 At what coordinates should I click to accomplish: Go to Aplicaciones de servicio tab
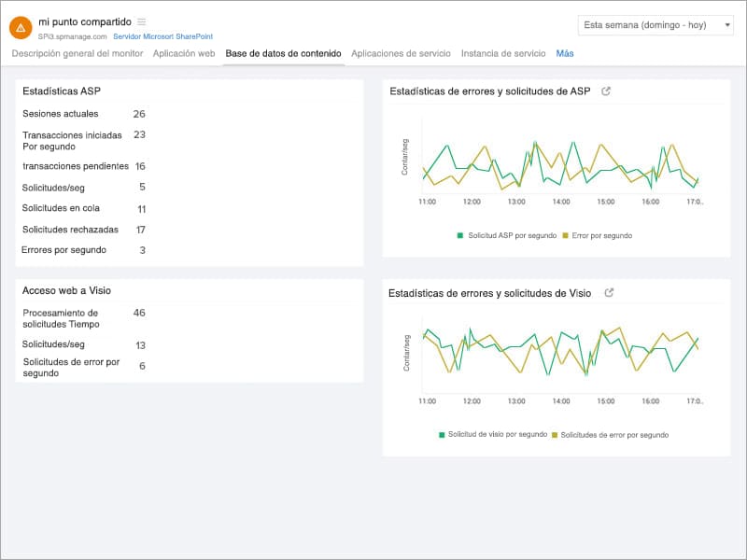(x=401, y=53)
